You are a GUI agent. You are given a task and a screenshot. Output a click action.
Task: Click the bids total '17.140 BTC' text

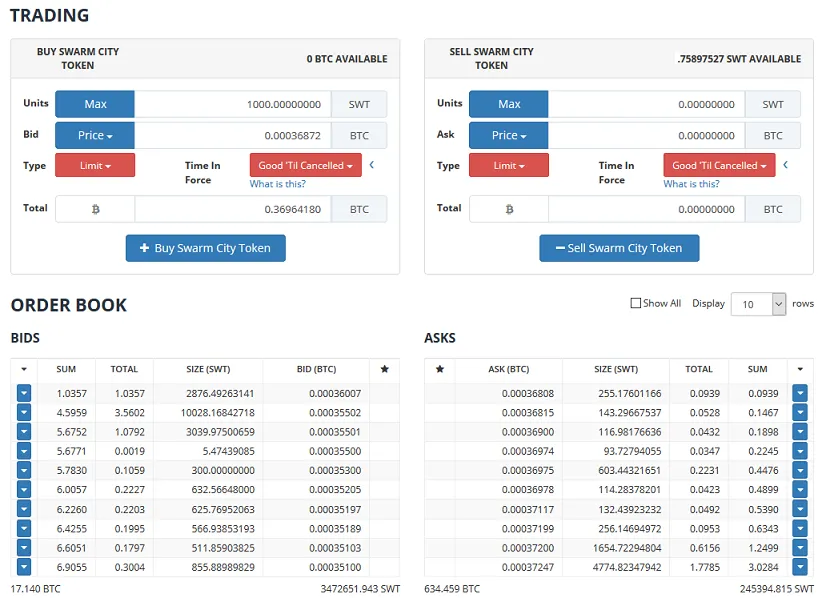35,588
